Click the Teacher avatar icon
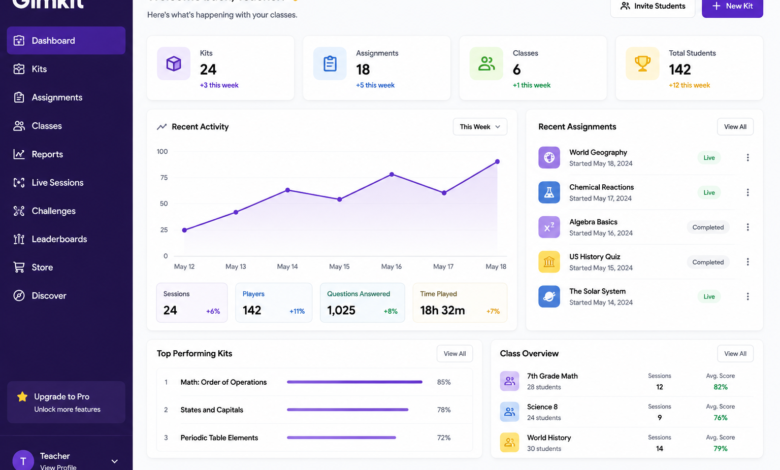Screen dimensions: 780x470 click(x=23, y=461)
